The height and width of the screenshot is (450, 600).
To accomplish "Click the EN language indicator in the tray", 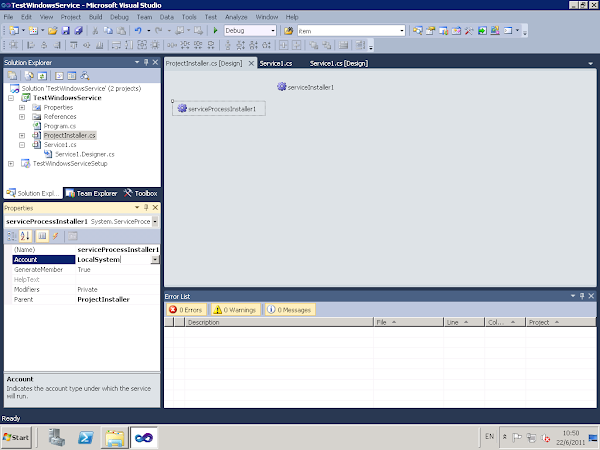I will 489,436.
